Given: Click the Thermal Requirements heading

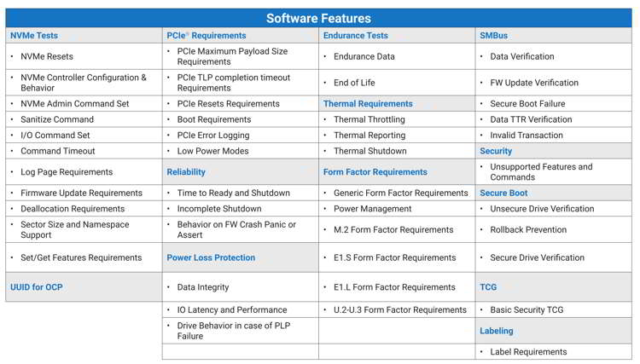Looking at the screenshot, I should click(x=368, y=103).
